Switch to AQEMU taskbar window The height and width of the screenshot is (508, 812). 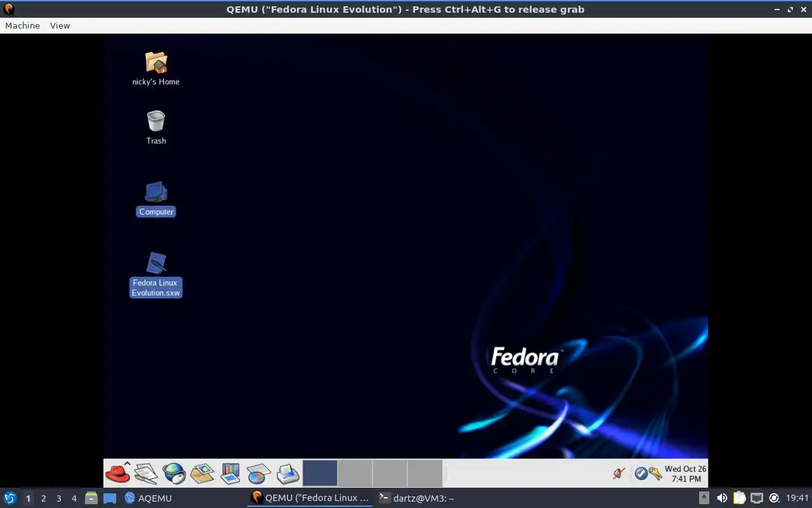pos(148,498)
